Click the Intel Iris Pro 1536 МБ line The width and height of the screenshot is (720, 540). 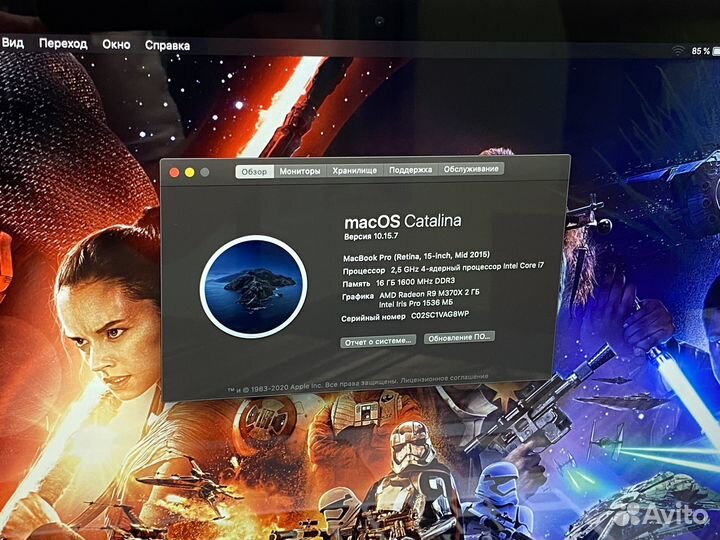click(x=416, y=304)
